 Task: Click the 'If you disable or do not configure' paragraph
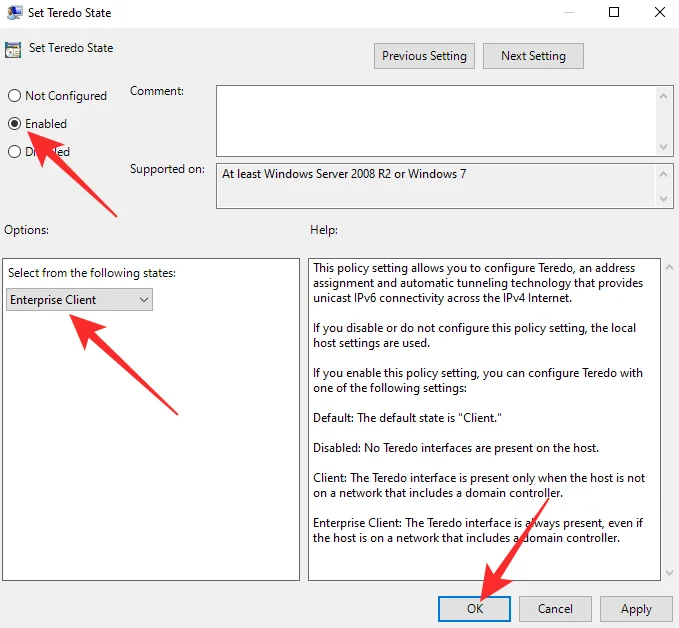tap(474, 335)
